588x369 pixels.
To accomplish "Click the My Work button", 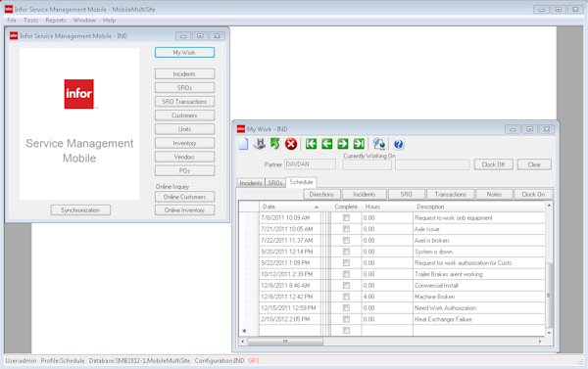I will 184,53.
